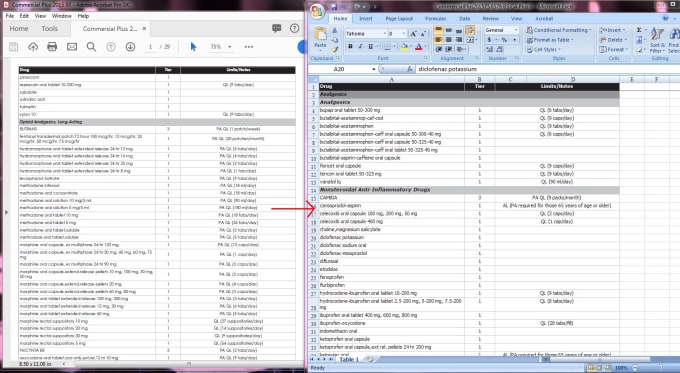Toggle Center alignment in Excel
The height and width of the screenshot is (373, 680).
pos(448,40)
